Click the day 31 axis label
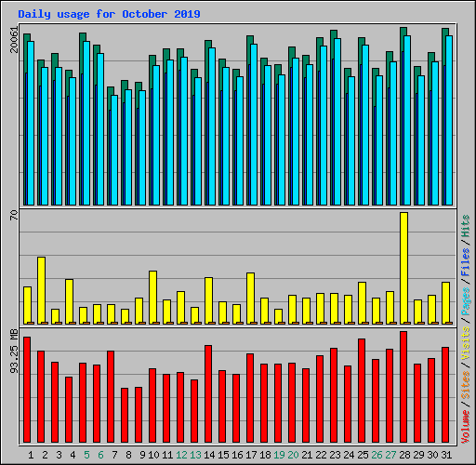Screen dimensions: 476x465 click(x=446, y=455)
